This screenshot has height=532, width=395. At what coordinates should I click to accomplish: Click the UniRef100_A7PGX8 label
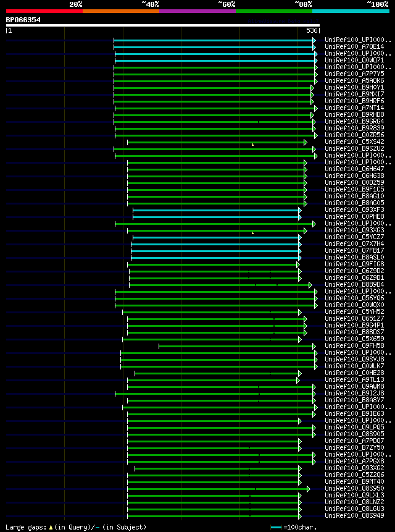click(354, 462)
